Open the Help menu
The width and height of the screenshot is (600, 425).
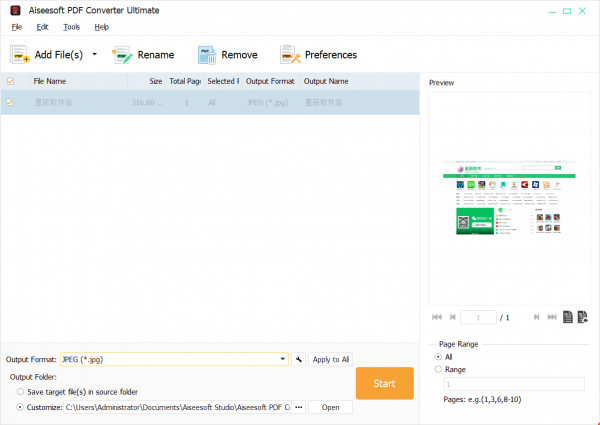click(x=101, y=27)
